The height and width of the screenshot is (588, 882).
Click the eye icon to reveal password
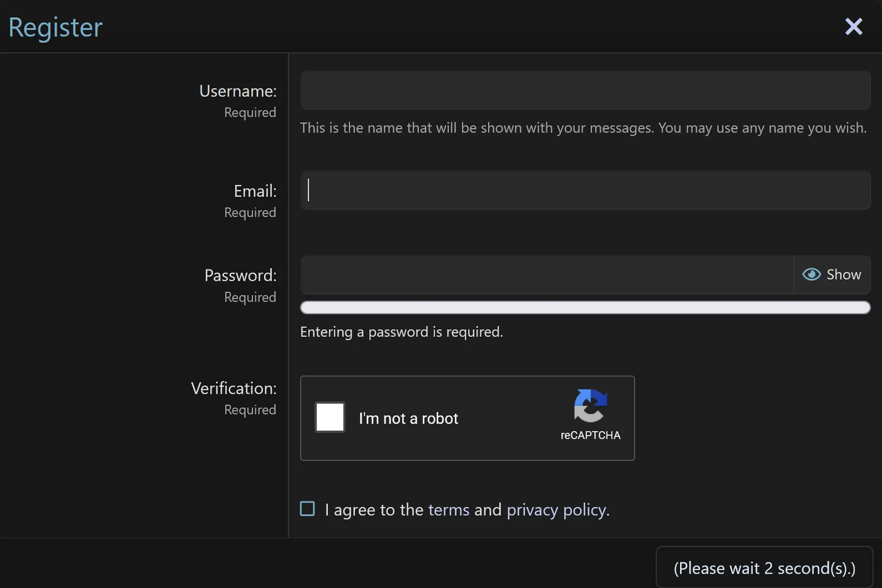click(x=811, y=274)
